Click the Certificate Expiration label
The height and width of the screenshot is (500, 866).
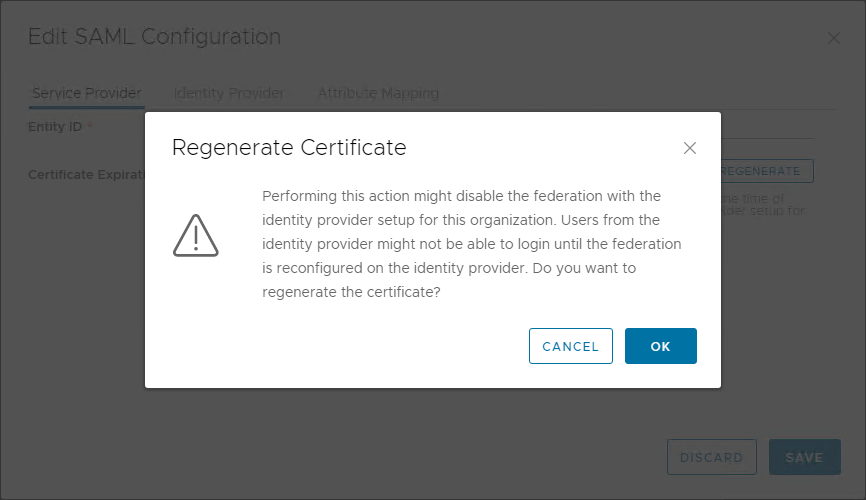87,174
